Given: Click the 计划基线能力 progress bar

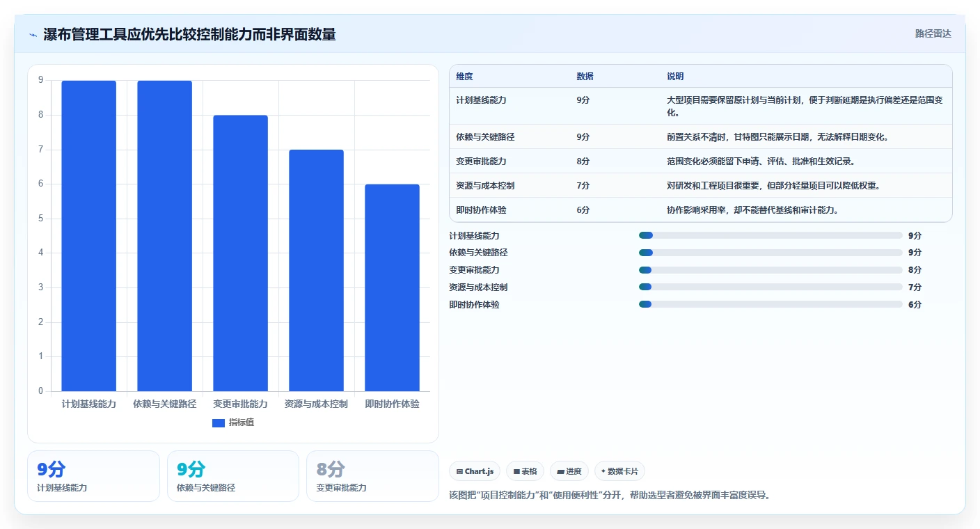Looking at the screenshot, I should 770,235.
